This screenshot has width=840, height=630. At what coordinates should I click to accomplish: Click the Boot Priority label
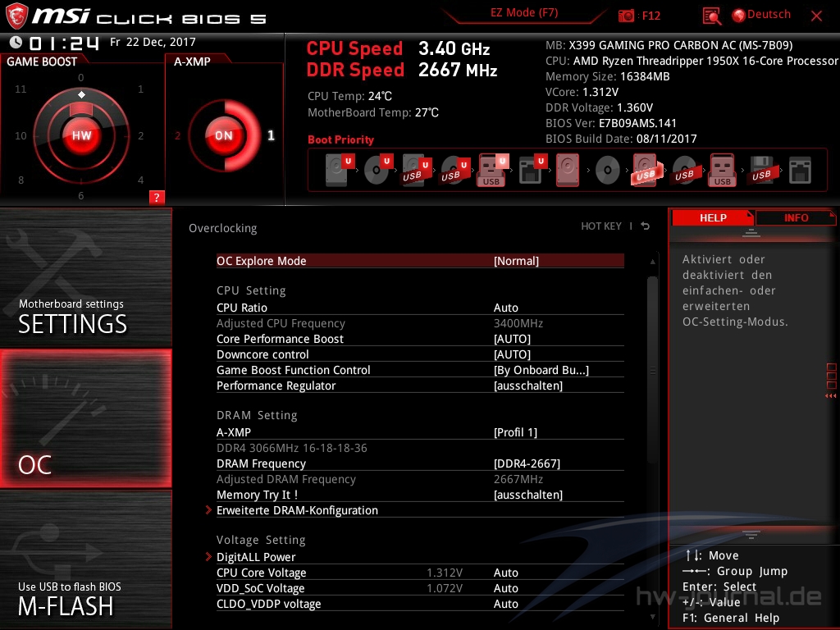coord(340,139)
